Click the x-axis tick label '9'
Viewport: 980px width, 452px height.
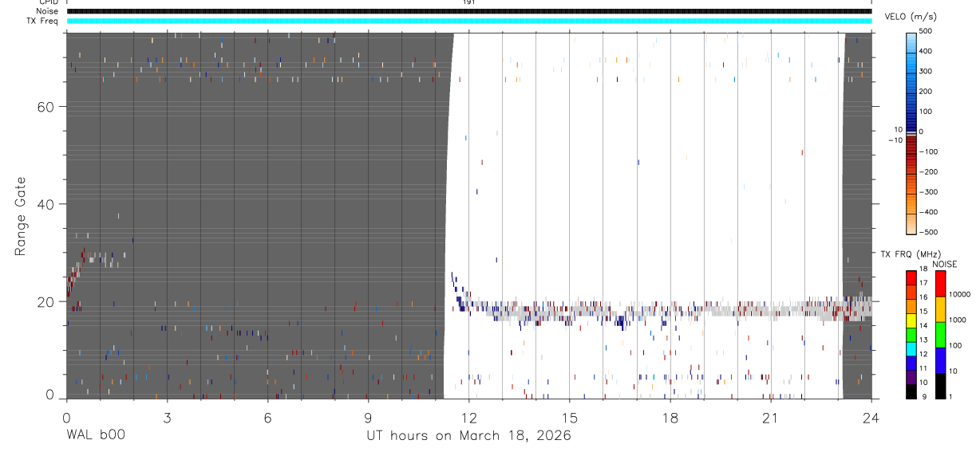click(x=368, y=417)
